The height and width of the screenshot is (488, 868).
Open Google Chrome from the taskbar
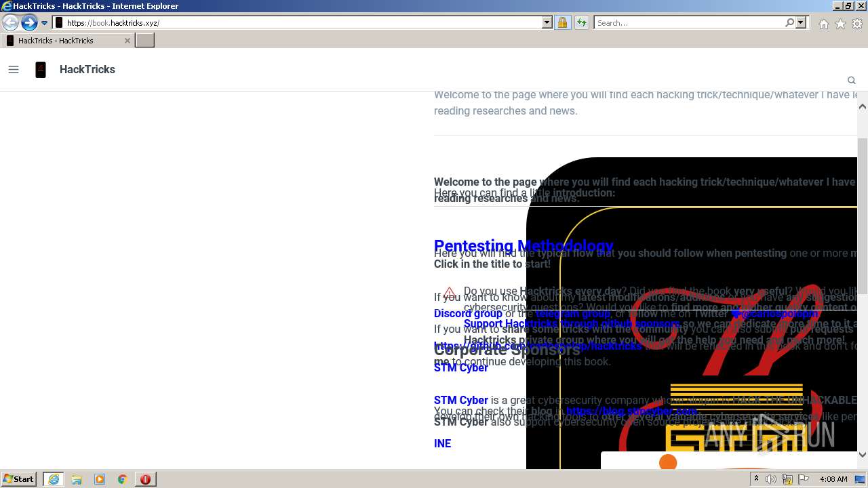123,479
